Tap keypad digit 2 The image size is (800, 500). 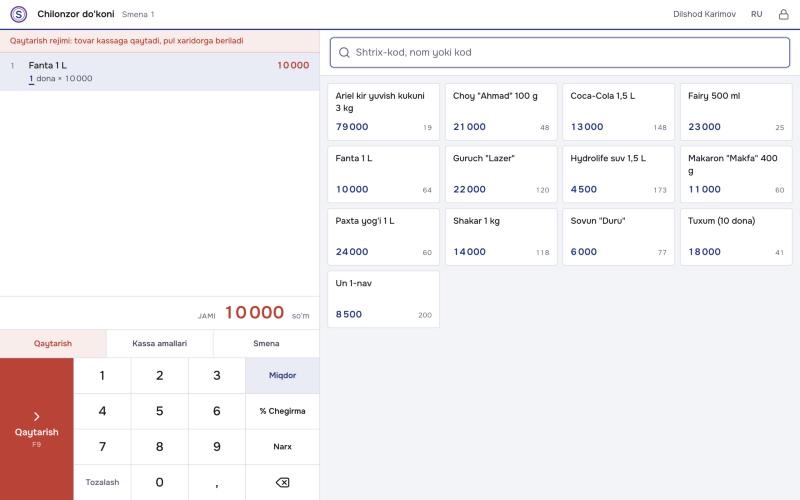coord(160,376)
